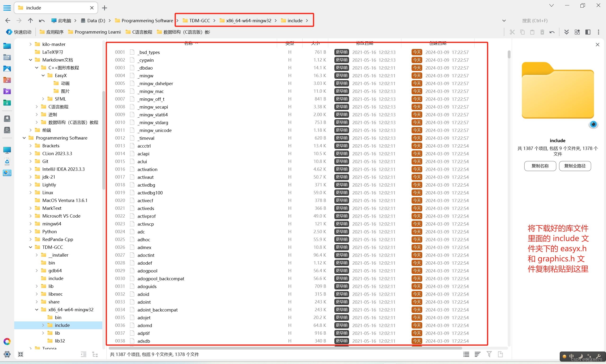Image resolution: width=606 pixels, height=364 pixels.
Task: Toggle the preview pane panel icon
Action: pos(588,32)
